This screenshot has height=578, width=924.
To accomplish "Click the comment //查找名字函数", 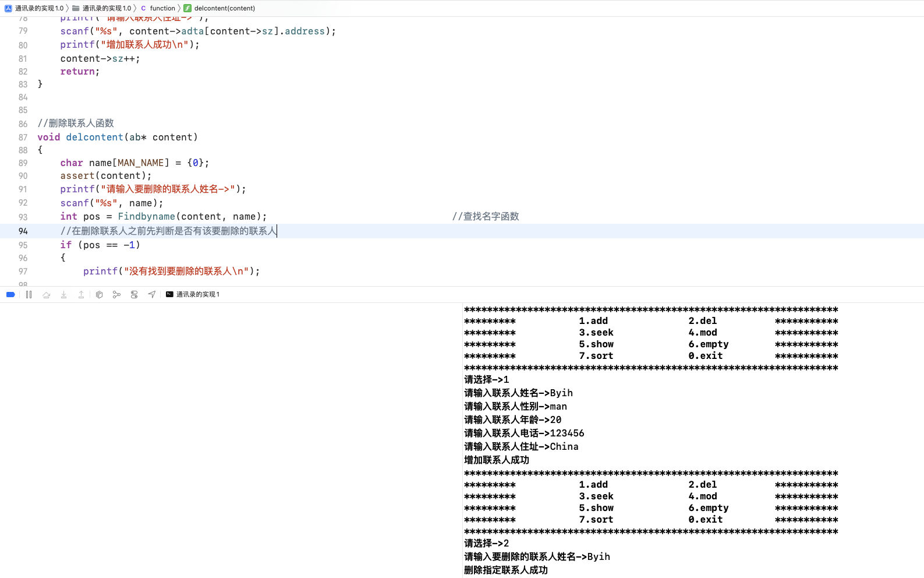I will [x=486, y=217].
